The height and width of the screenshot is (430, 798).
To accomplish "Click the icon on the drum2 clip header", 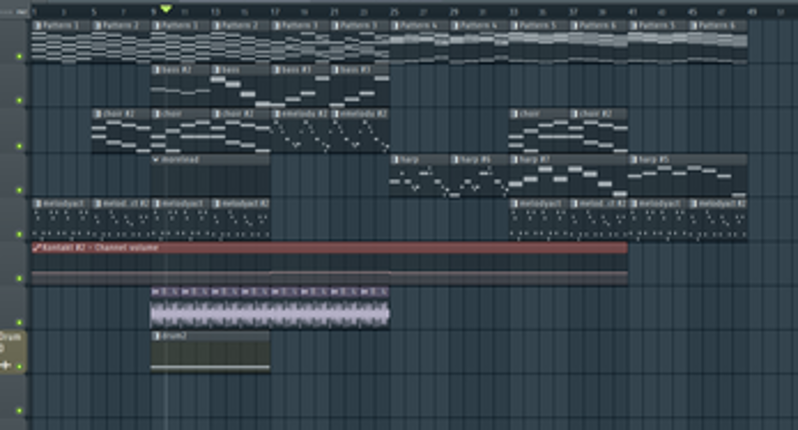I will (156, 336).
